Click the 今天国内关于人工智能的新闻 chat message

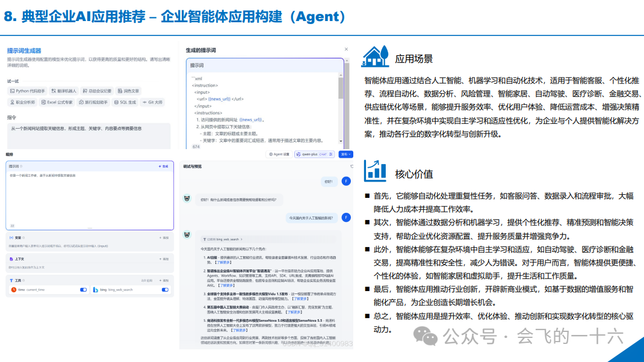pos(311,218)
